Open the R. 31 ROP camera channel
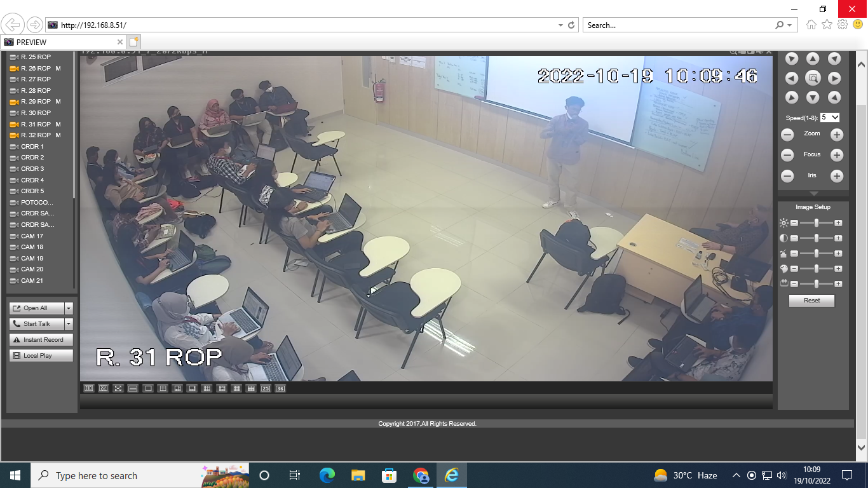Viewport: 868px width, 488px height. tap(36, 124)
